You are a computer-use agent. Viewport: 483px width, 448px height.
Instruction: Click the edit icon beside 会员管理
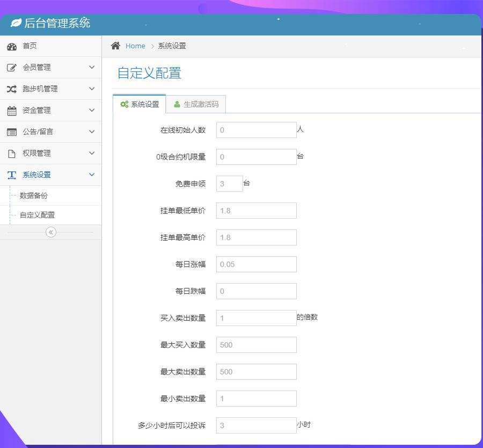(12, 68)
